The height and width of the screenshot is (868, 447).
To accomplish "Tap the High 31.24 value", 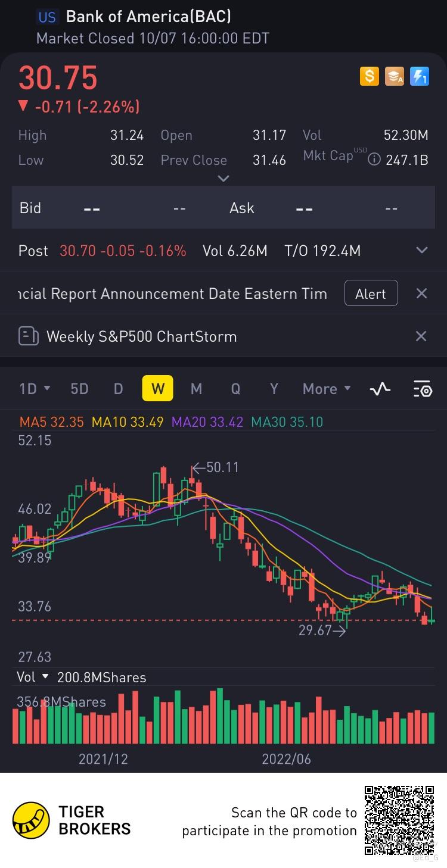I will click(x=127, y=135).
